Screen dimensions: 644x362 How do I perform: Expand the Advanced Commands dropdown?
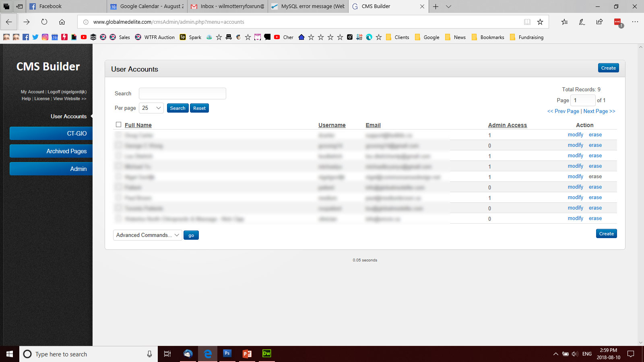coord(147,235)
